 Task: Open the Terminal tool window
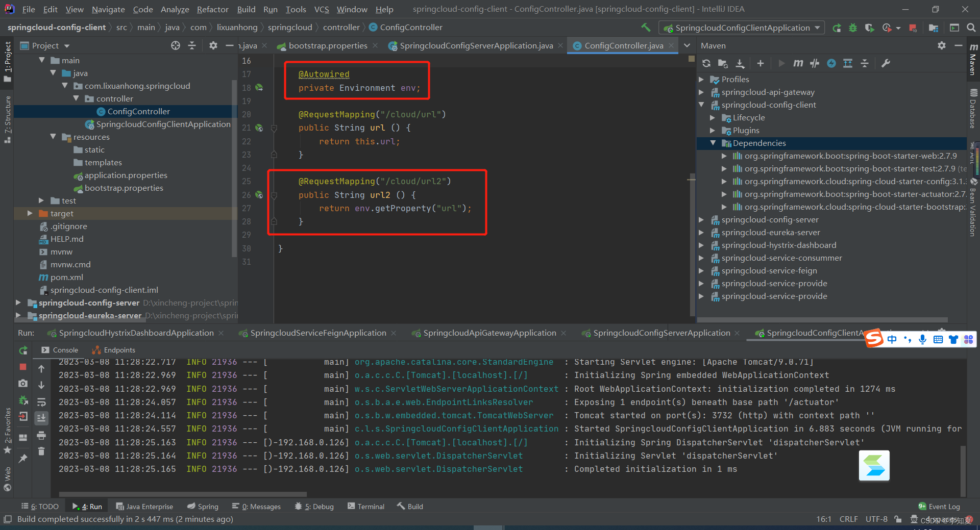[x=366, y=506]
